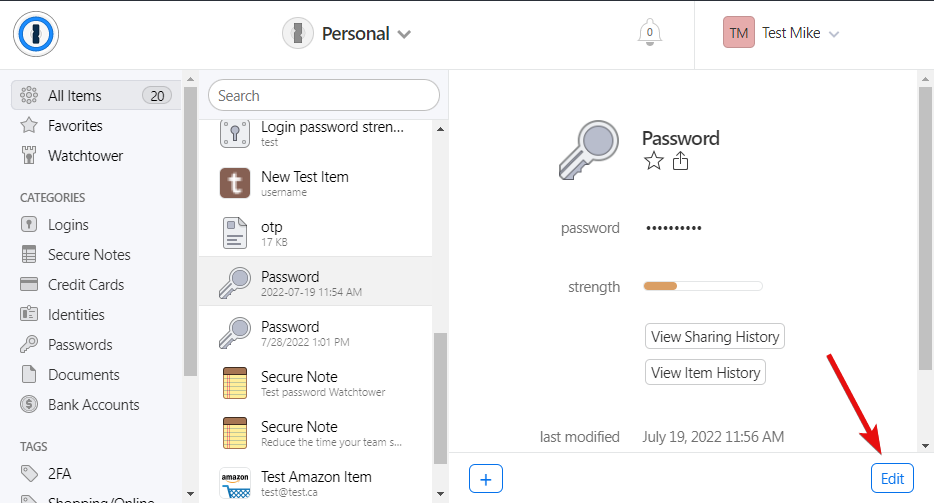The width and height of the screenshot is (934, 503).
Task: Go to Favorites
Action: (x=75, y=126)
